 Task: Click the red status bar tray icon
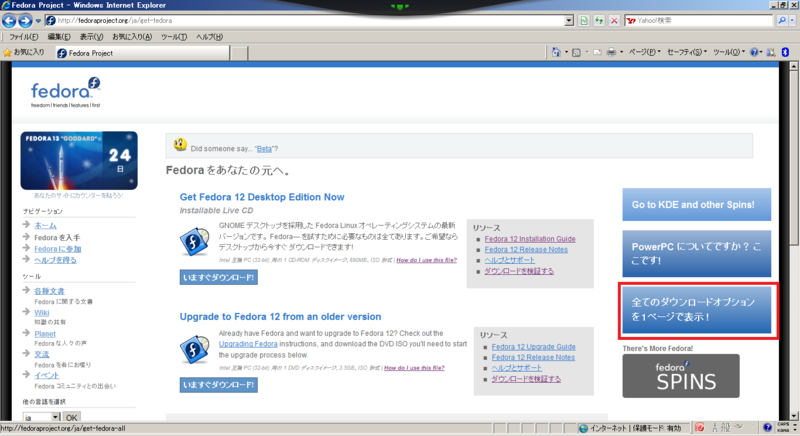click(x=700, y=428)
